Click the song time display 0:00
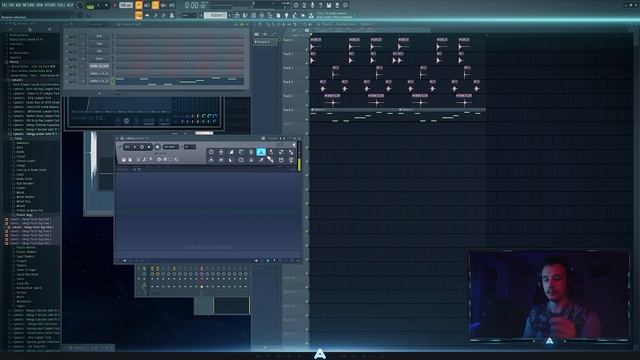 coord(195,5)
